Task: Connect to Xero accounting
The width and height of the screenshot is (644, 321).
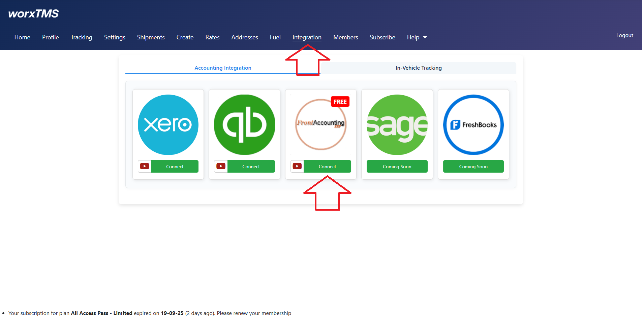Action: 175,167
